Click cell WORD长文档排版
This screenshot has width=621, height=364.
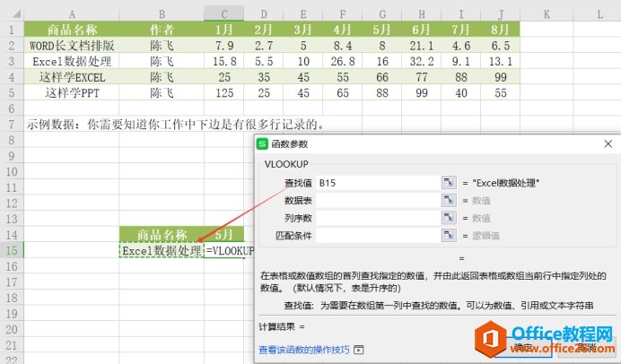[72, 45]
